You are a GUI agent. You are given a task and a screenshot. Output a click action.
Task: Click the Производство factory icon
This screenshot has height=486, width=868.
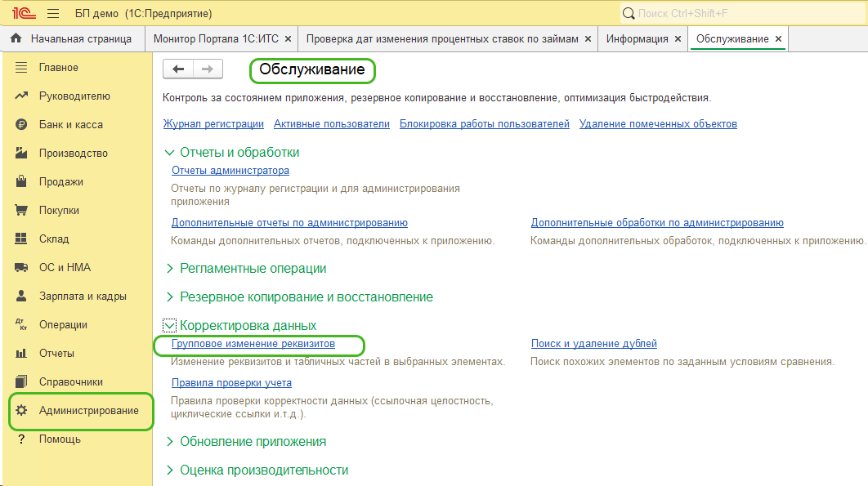pyautogui.click(x=22, y=154)
